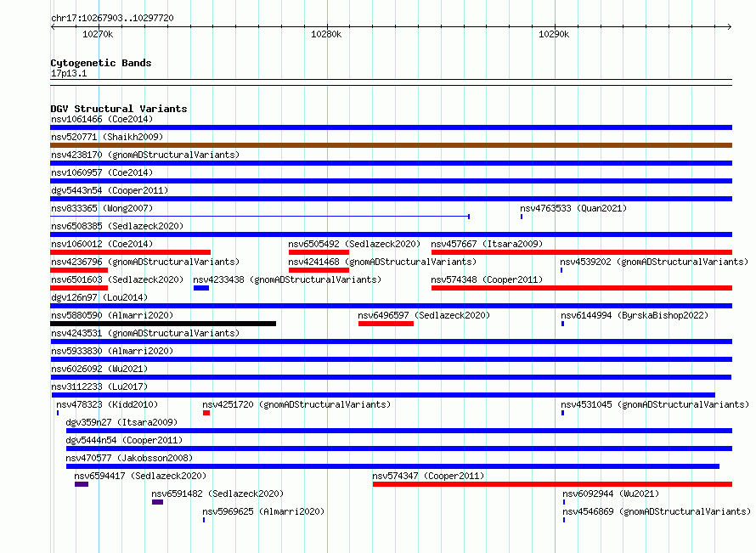Open nsv4238170 gnomADStructuralVariants label
The height and width of the screenshot is (553, 756).
click(145, 155)
